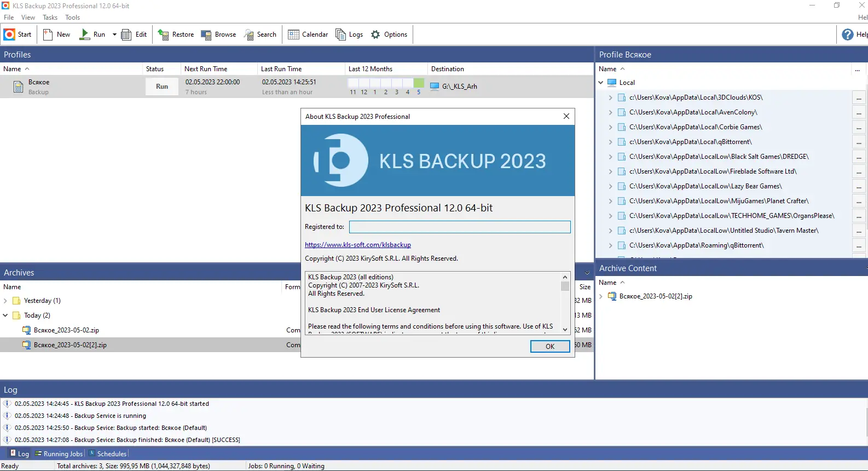Click the Edit toolbar icon
This screenshot has height=471, width=868.
(126, 35)
